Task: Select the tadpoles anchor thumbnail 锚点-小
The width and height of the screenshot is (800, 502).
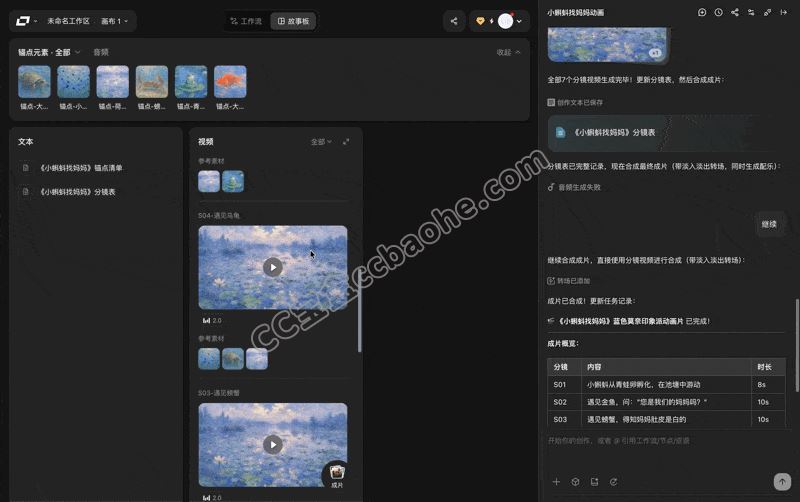Action: pyautogui.click(x=73, y=82)
